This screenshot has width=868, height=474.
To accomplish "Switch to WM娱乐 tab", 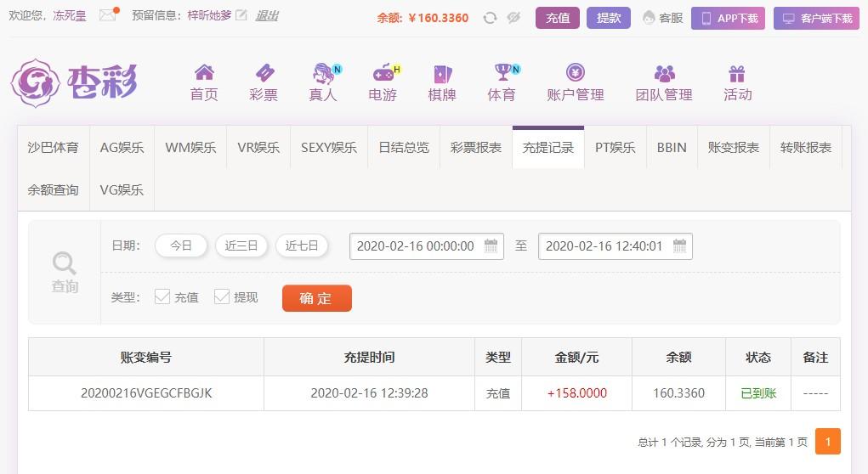I will (190, 148).
